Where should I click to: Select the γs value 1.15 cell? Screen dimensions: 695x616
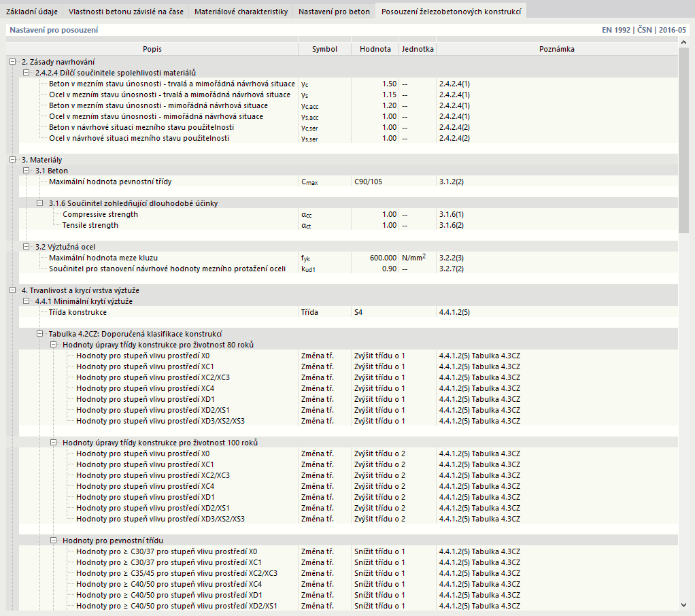[x=375, y=95]
